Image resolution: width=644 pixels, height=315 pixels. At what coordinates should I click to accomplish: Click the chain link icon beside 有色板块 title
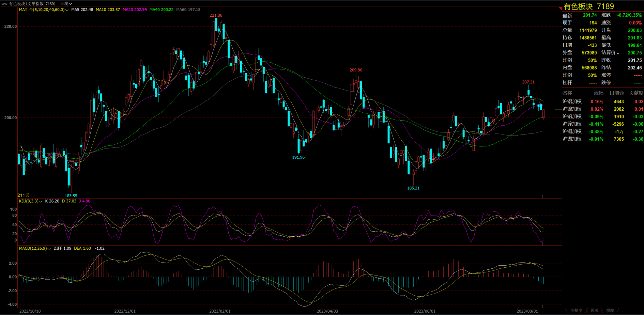pos(4,3)
